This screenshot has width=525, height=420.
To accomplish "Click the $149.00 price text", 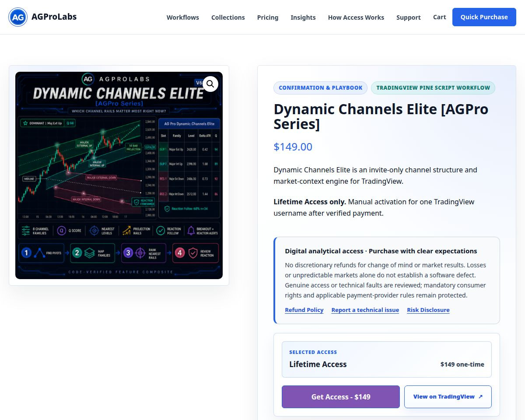I will [293, 147].
